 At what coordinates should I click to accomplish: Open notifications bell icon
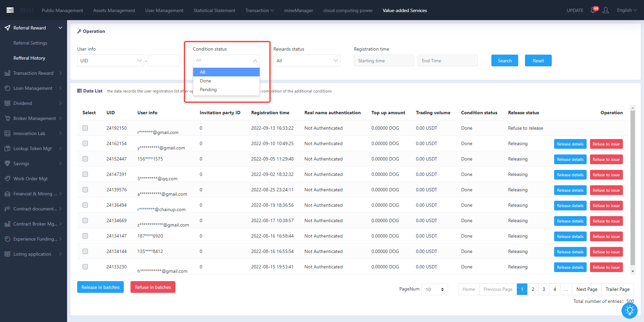[x=593, y=10]
